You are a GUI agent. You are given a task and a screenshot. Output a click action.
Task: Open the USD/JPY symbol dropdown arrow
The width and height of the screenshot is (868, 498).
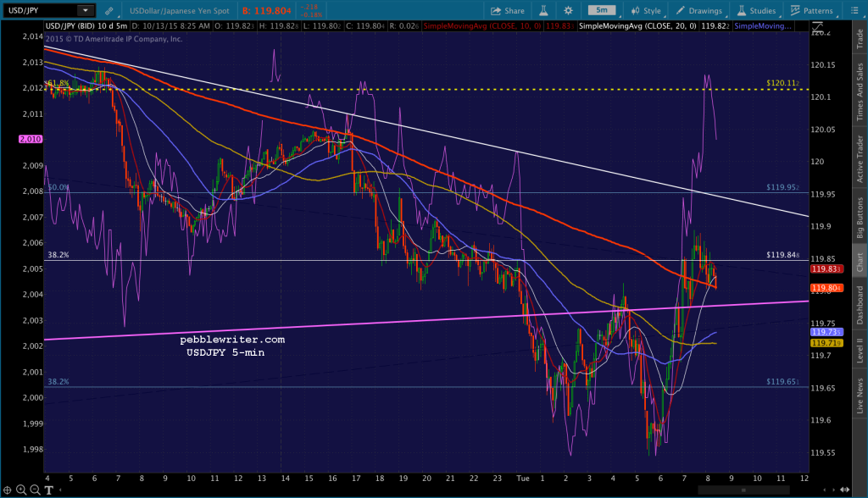[86, 10]
